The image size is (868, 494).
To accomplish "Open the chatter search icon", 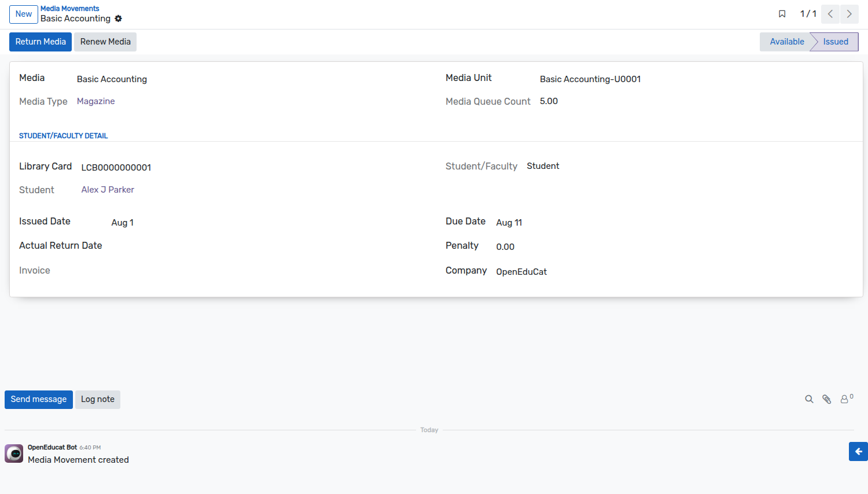I will (809, 399).
